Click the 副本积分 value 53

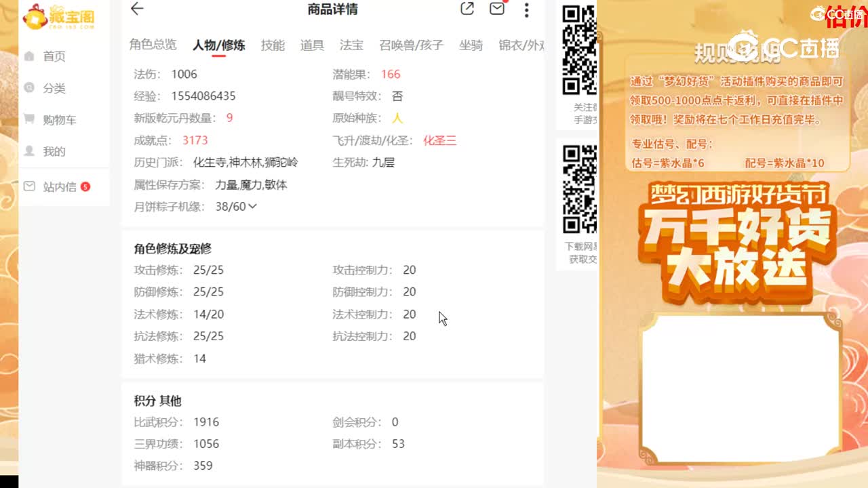pyautogui.click(x=398, y=444)
